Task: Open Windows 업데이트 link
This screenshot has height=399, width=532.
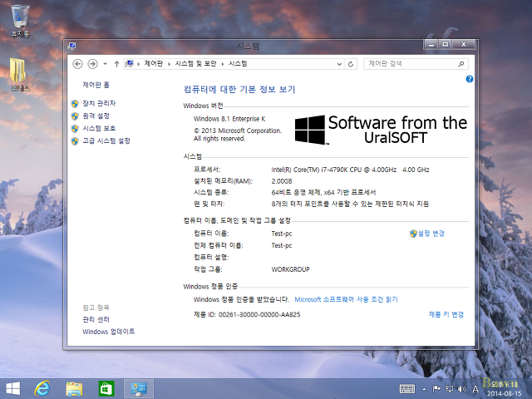Action: point(109,332)
